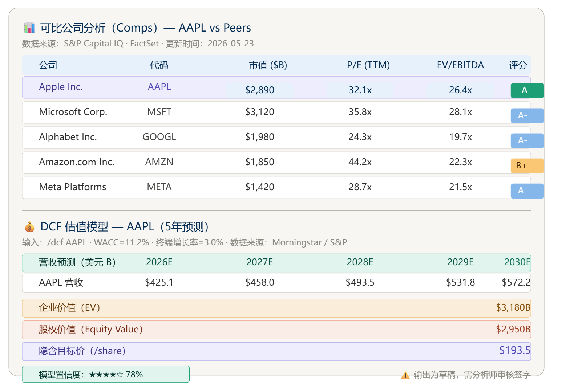
Task: Click the GOOGL ticker code
Action: pos(159,137)
